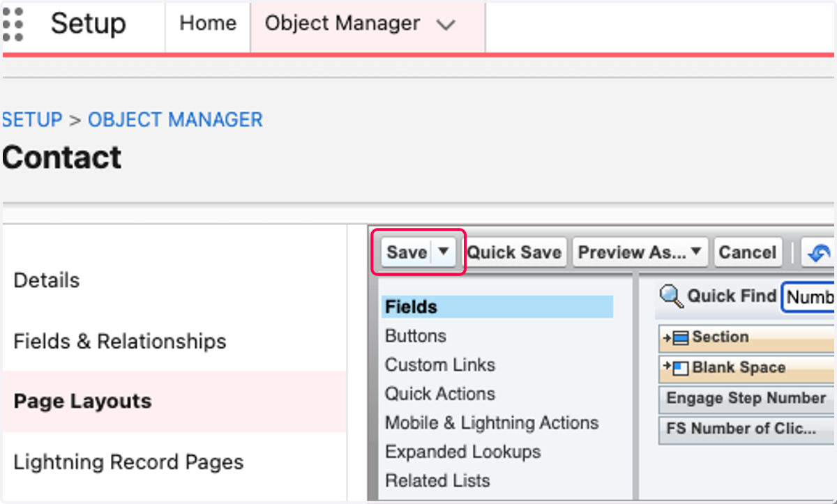Select the Blank Space element icon
Screen dimensions: 837x504
(x=676, y=368)
